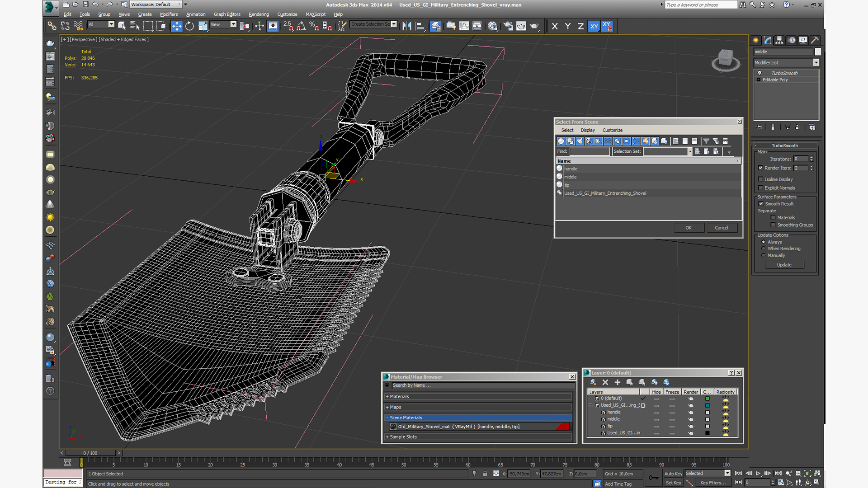The height and width of the screenshot is (488, 868).
Task: Restrict to Y axis constraint
Action: [568, 26]
